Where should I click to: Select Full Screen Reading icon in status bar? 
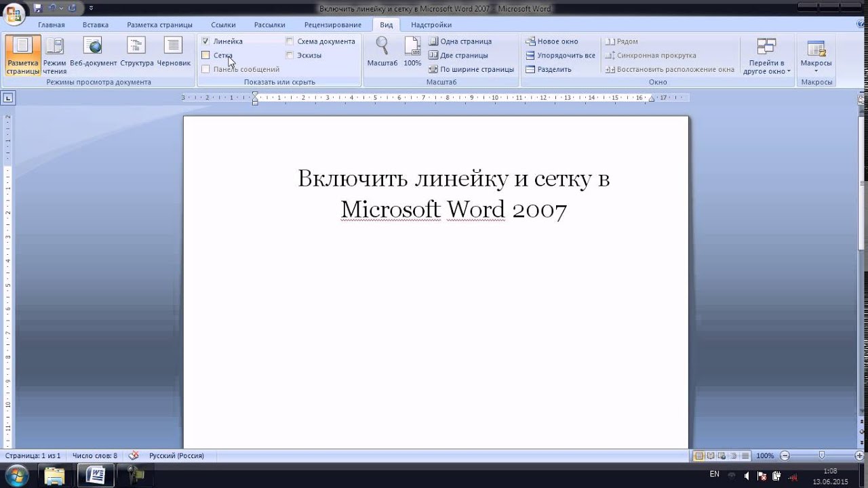point(711,456)
